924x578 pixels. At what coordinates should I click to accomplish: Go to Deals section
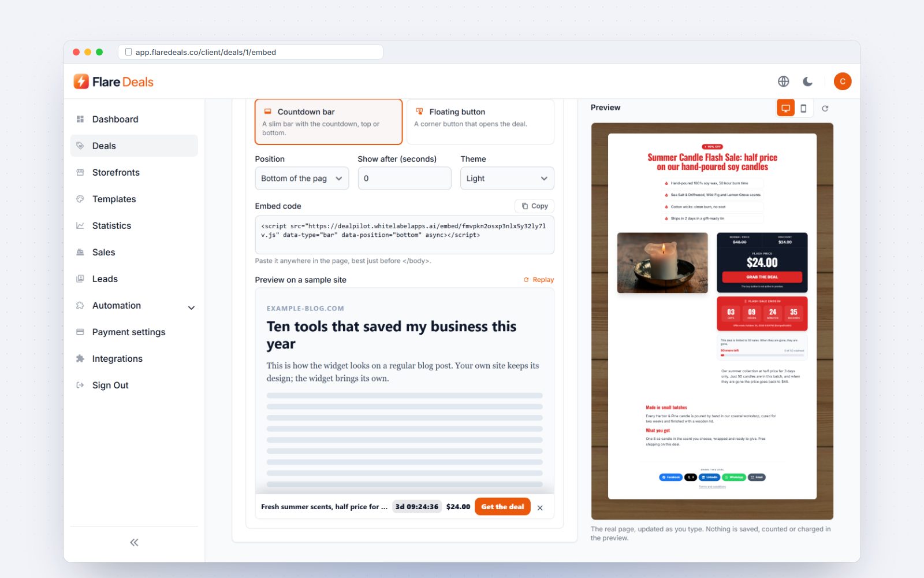point(134,146)
